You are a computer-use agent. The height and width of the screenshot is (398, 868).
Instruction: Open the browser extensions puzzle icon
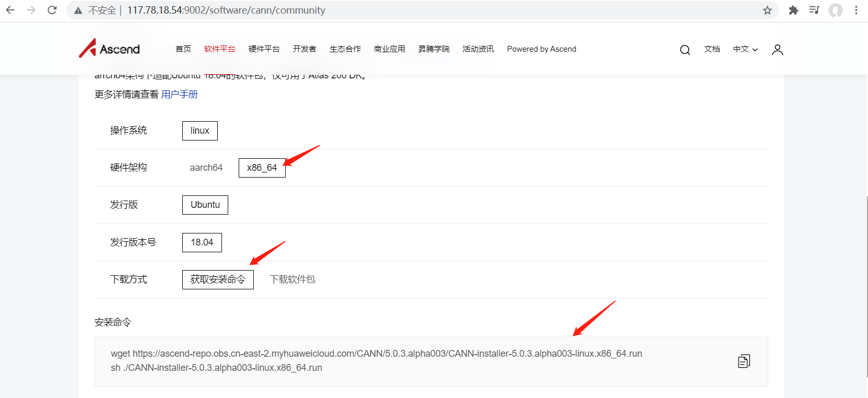point(793,10)
